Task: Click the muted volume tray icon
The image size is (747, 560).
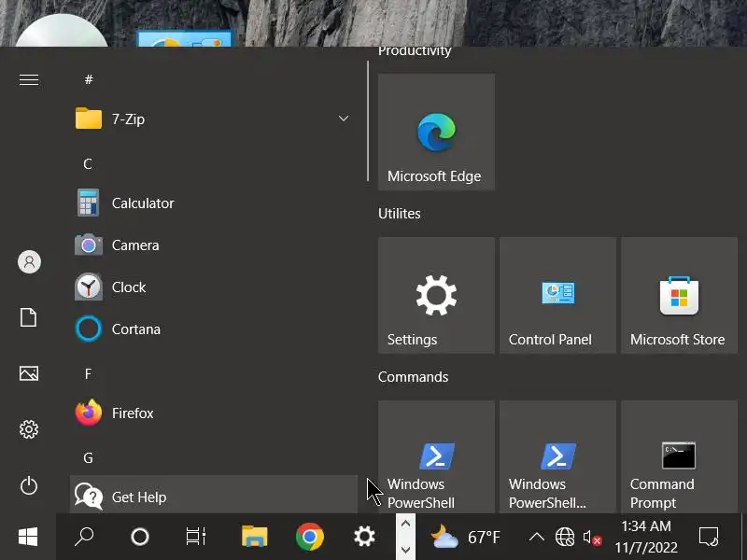Action: (x=592, y=538)
